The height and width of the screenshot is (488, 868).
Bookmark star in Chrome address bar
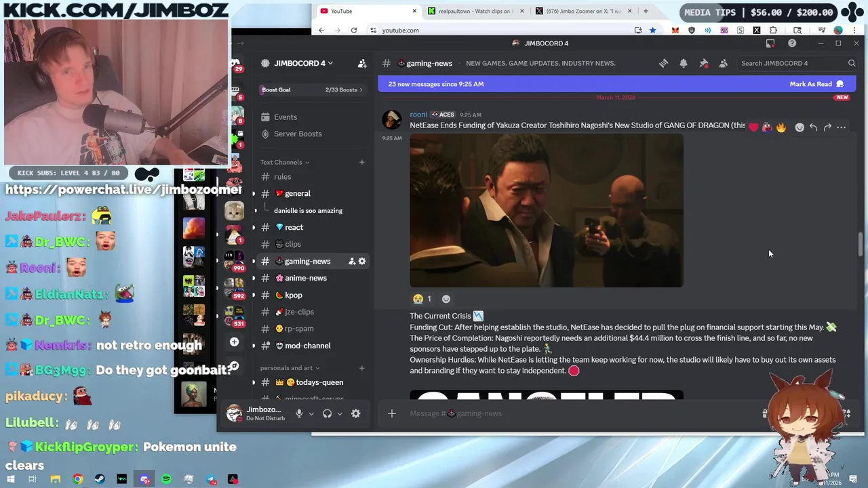point(652,30)
